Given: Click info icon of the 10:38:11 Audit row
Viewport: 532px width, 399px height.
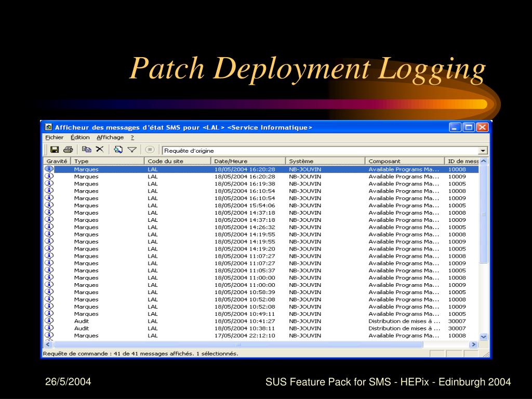Looking at the screenshot, I should tap(49, 328).
